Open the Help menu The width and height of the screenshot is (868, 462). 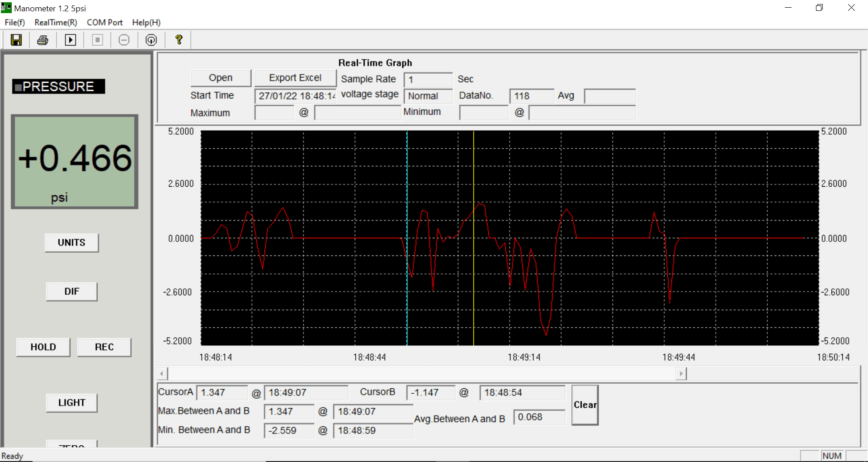(x=146, y=23)
